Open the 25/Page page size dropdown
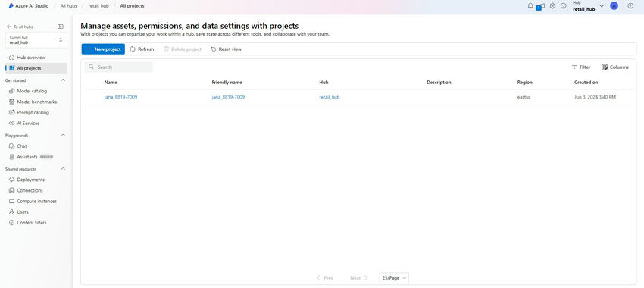The image size is (644, 288). (394, 277)
